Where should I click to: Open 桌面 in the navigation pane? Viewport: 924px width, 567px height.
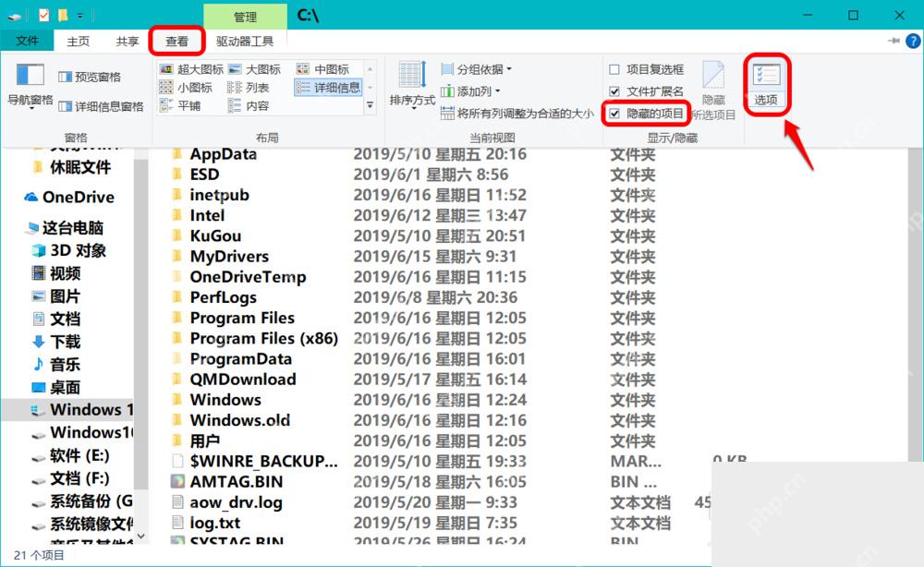pyautogui.click(x=56, y=388)
